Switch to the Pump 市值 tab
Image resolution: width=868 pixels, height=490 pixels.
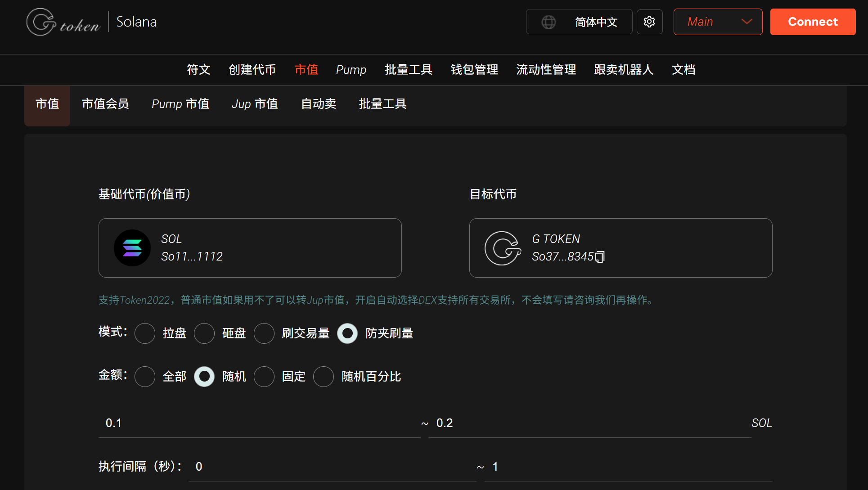coord(180,104)
